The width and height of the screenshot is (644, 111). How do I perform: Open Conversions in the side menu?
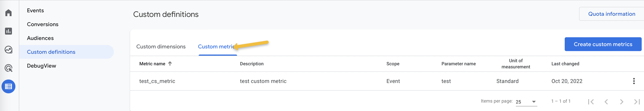tap(43, 24)
